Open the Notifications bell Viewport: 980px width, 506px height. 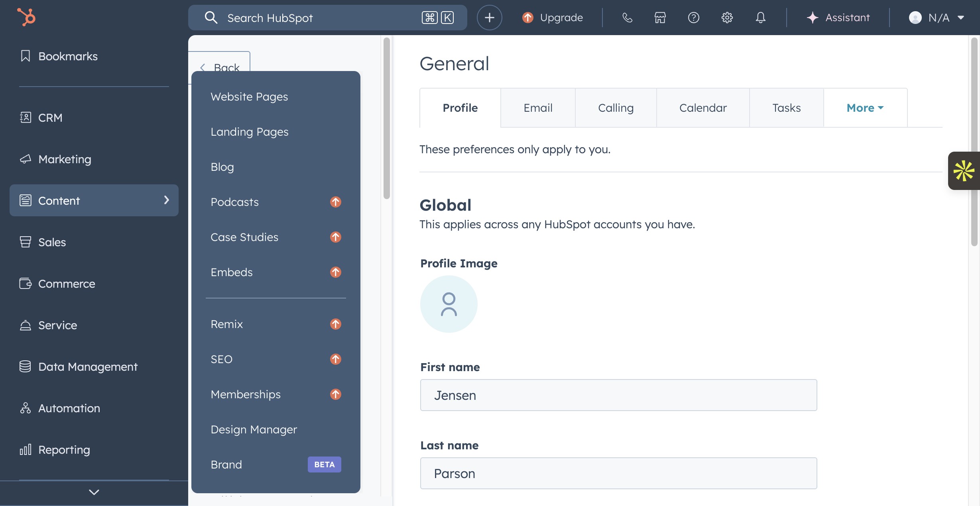click(760, 17)
